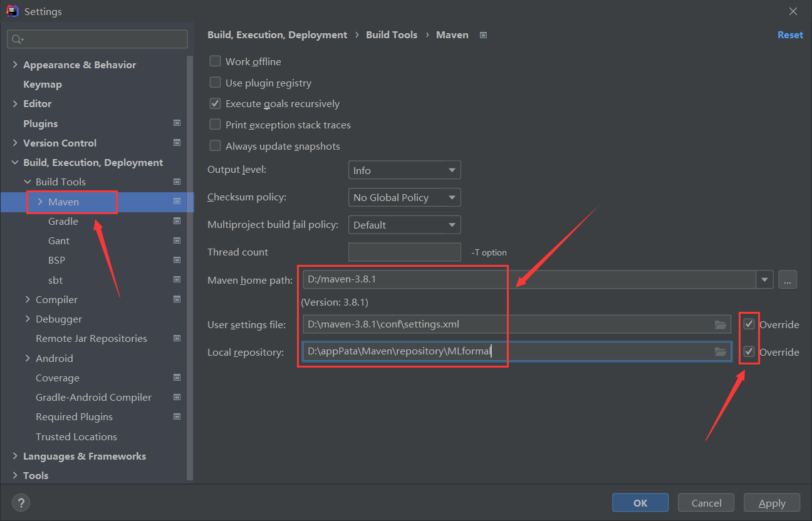Screen dimensions: 812x521
Task: Expand the Appearance & Behavior section
Action: [15, 64]
